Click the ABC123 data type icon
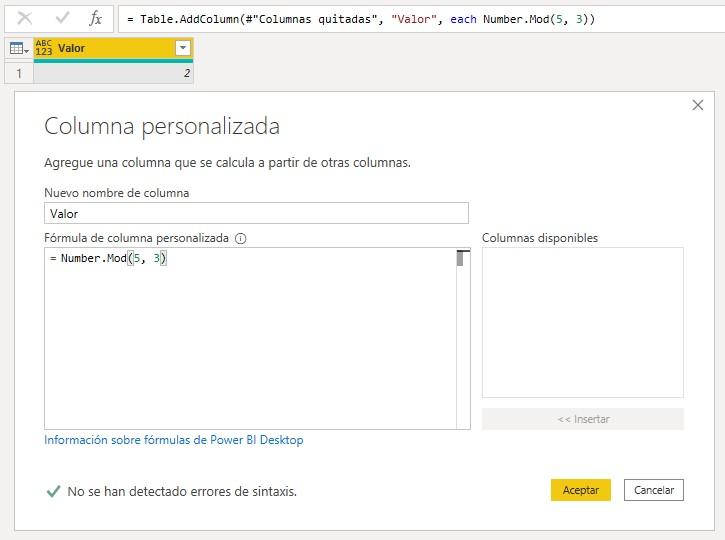725x540 pixels. click(x=44, y=48)
